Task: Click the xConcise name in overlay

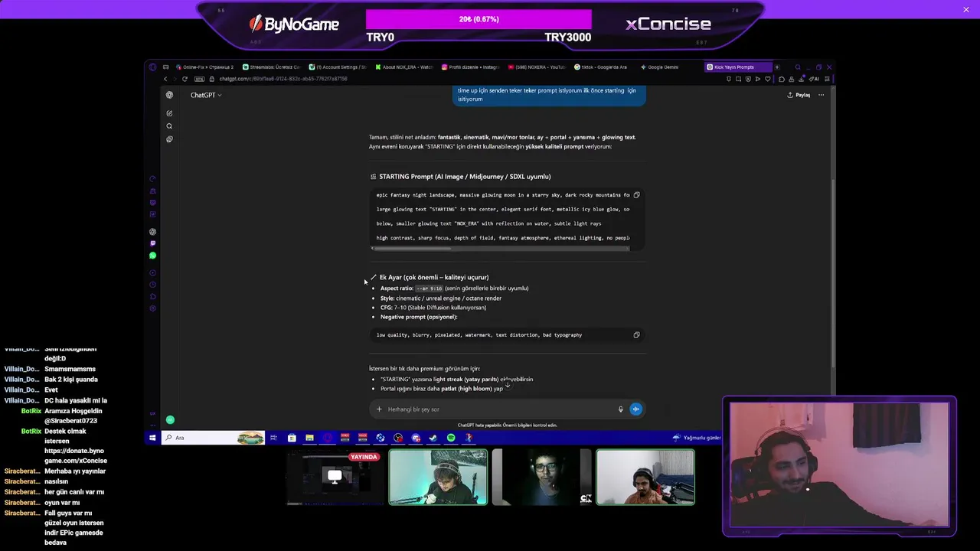Action: coord(668,24)
